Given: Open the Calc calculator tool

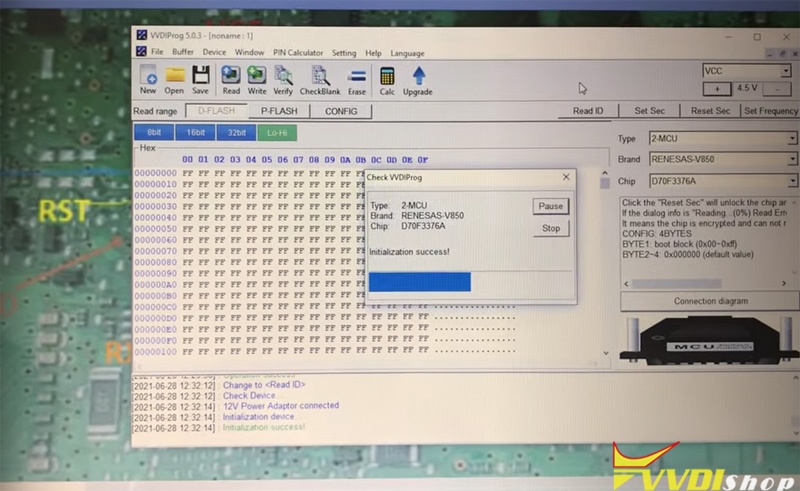Looking at the screenshot, I should pyautogui.click(x=387, y=80).
